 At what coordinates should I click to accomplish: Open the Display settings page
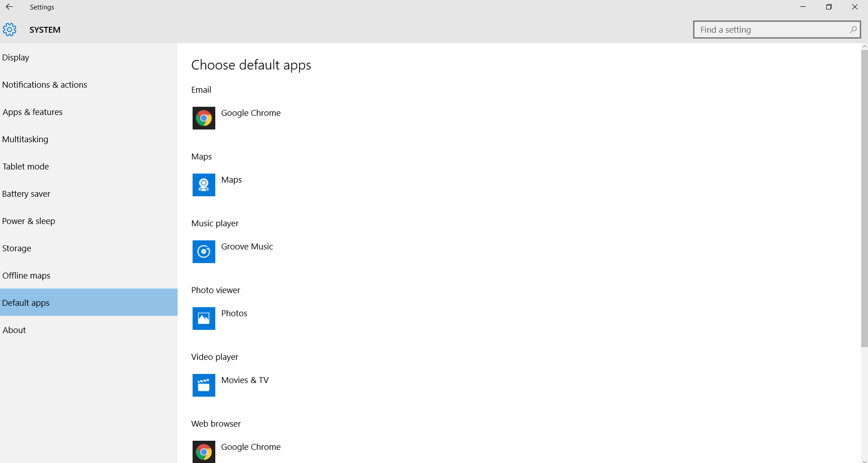pos(89,57)
